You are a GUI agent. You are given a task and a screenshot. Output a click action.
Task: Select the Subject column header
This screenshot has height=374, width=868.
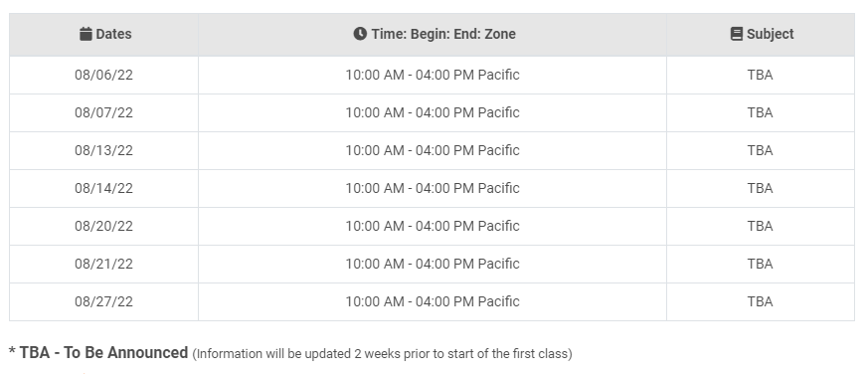761,35
